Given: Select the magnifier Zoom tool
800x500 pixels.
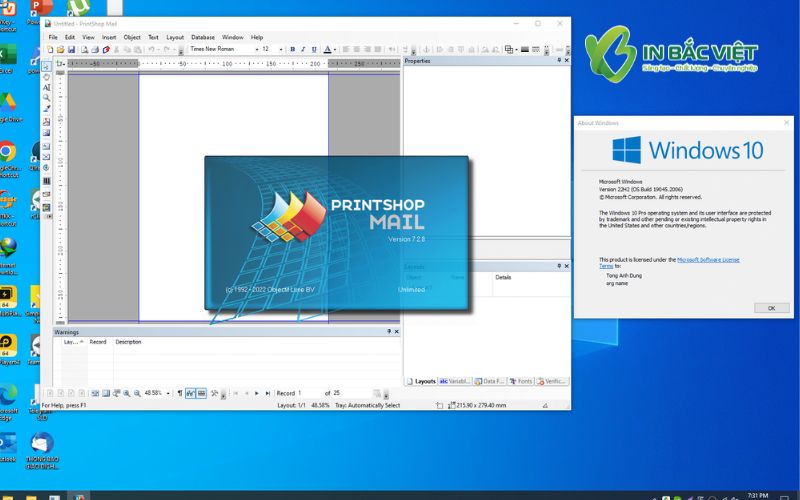Looking at the screenshot, I should pyautogui.click(x=46, y=97).
